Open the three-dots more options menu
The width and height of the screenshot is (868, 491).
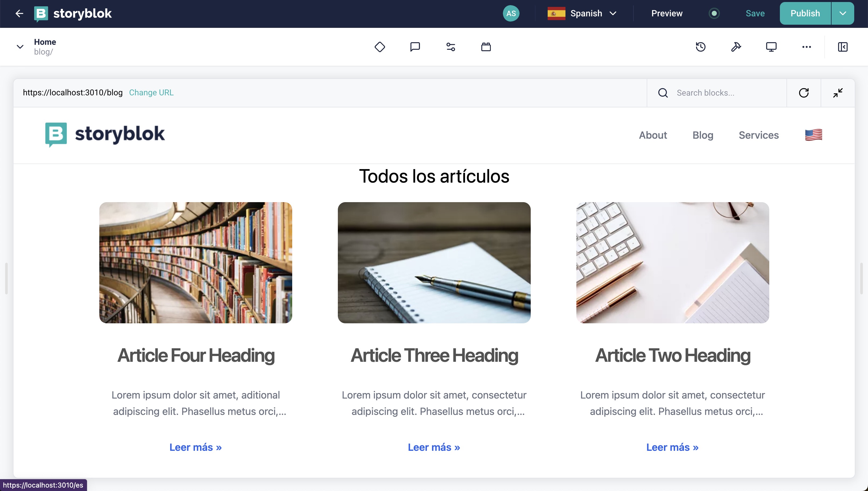tap(806, 47)
